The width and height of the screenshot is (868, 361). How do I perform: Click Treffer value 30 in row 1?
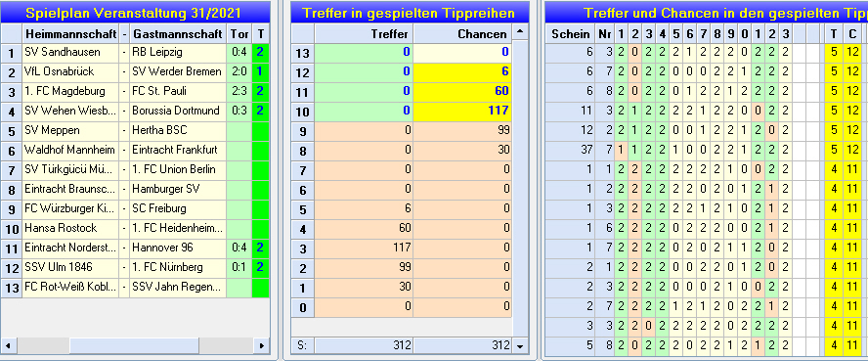point(364,288)
